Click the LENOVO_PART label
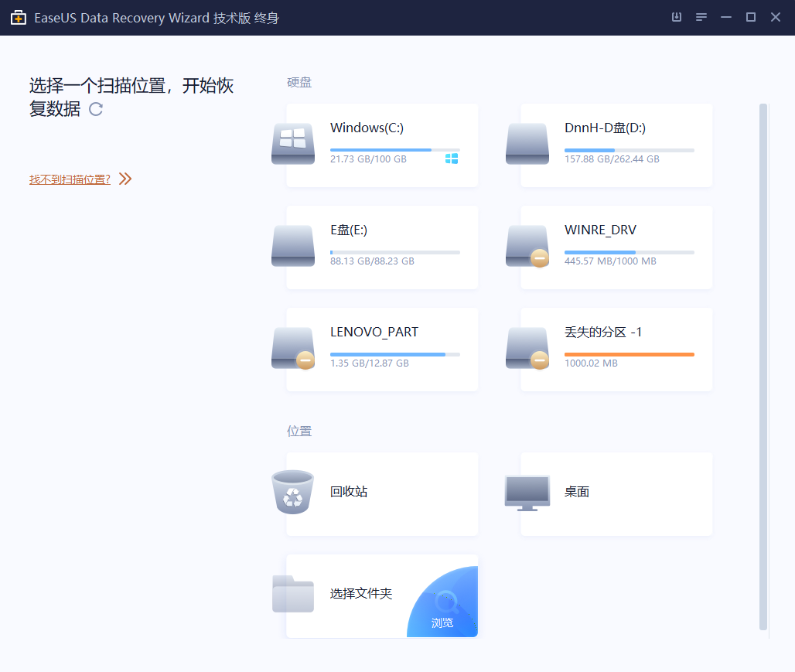Image resolution: width=795 pixels, height=672 pixels. click(374, 332)
